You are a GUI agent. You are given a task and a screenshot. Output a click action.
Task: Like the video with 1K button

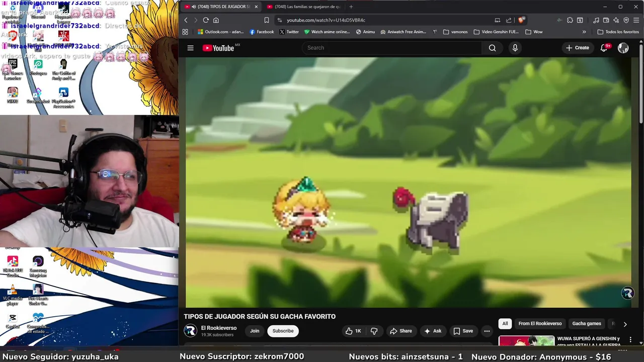pos(353,331)
